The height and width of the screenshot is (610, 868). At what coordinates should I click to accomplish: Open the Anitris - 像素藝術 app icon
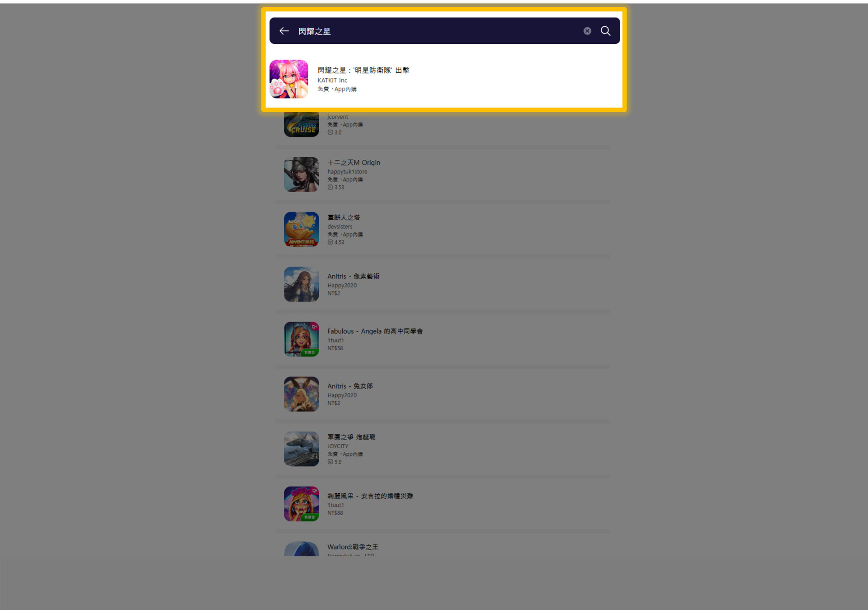tap(302, 284)
